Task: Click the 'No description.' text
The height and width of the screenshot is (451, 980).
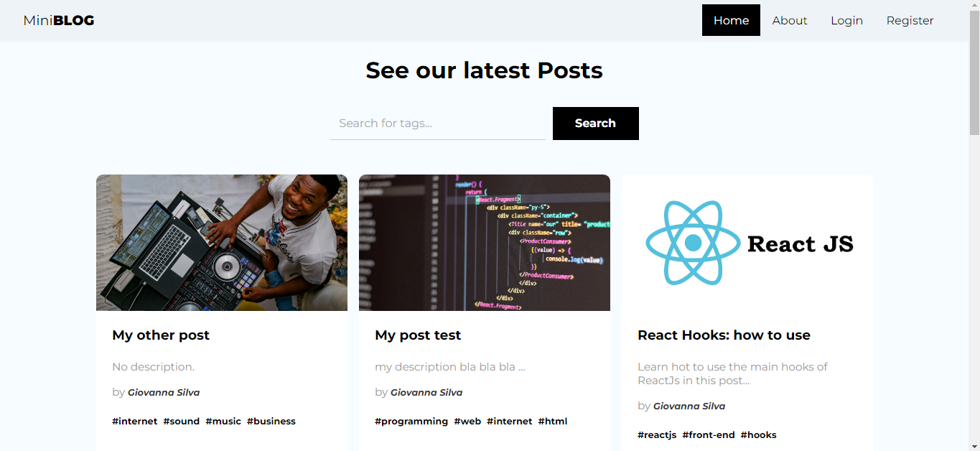Action: [x=154, y=367]
